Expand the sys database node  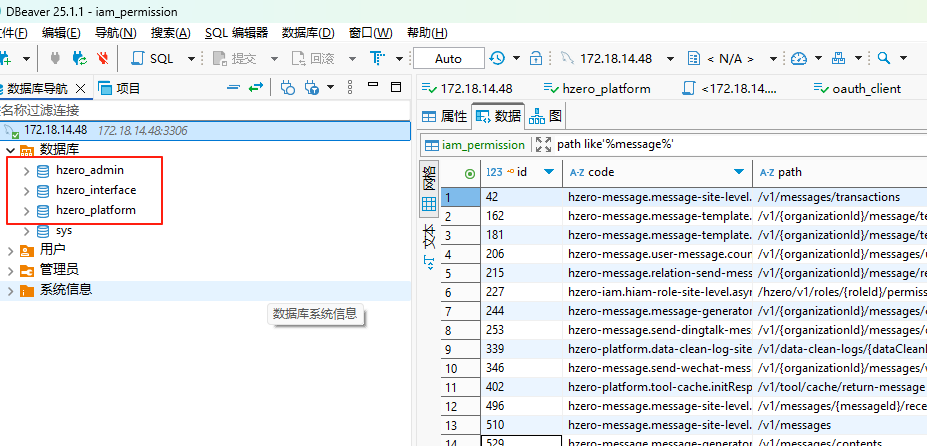26,231
